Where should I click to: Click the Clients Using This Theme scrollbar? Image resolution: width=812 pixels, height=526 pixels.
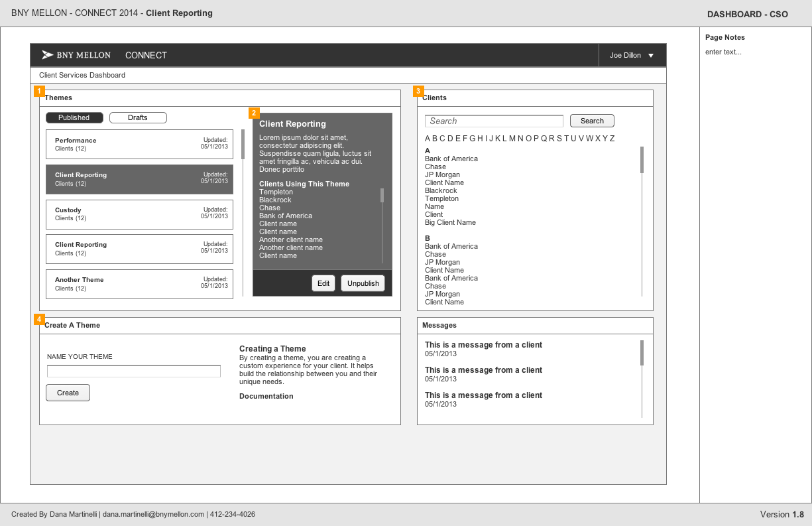click(x=382, y=195)
